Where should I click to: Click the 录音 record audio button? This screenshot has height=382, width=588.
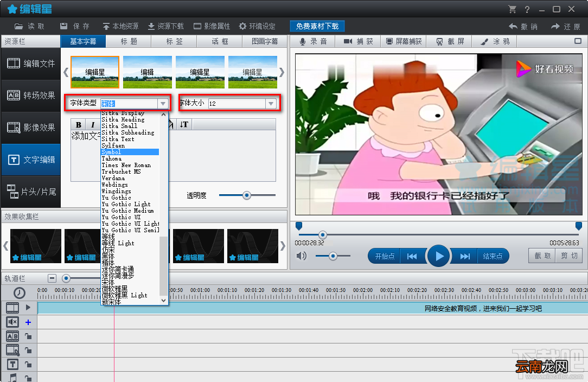click(313, 41)
